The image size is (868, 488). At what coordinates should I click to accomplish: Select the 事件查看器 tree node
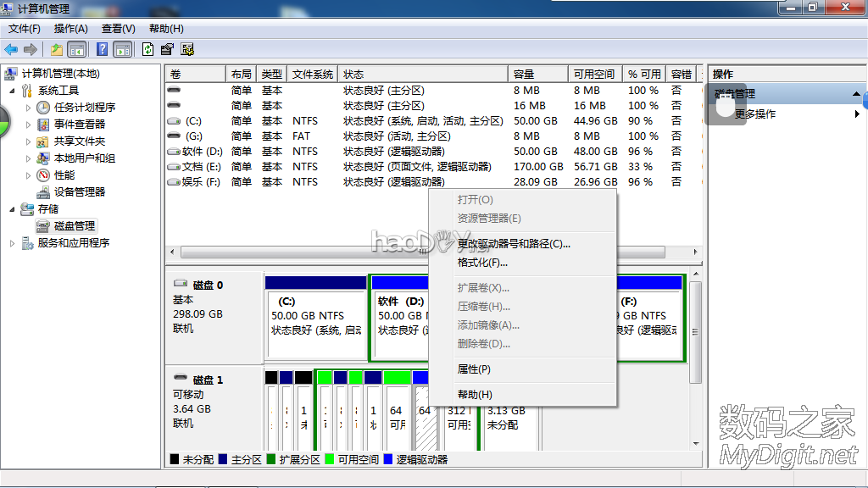coord(79,125)
